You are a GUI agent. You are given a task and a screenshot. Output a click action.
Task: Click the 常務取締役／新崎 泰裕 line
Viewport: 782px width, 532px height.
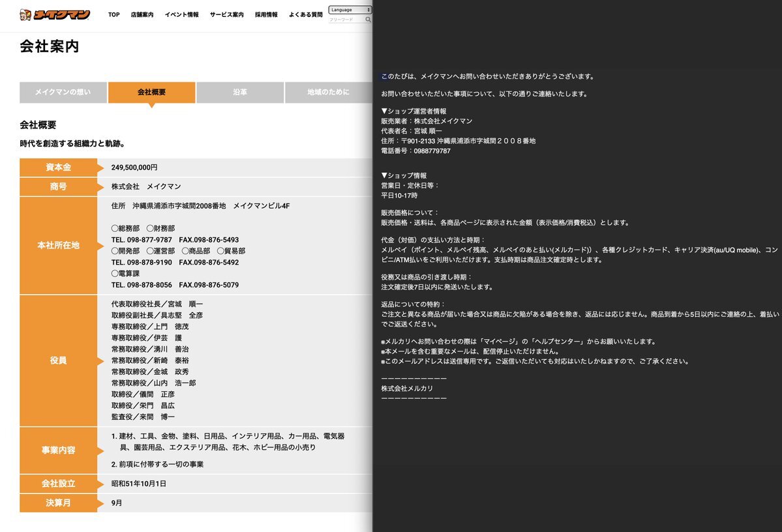click(x=150, y=361)
